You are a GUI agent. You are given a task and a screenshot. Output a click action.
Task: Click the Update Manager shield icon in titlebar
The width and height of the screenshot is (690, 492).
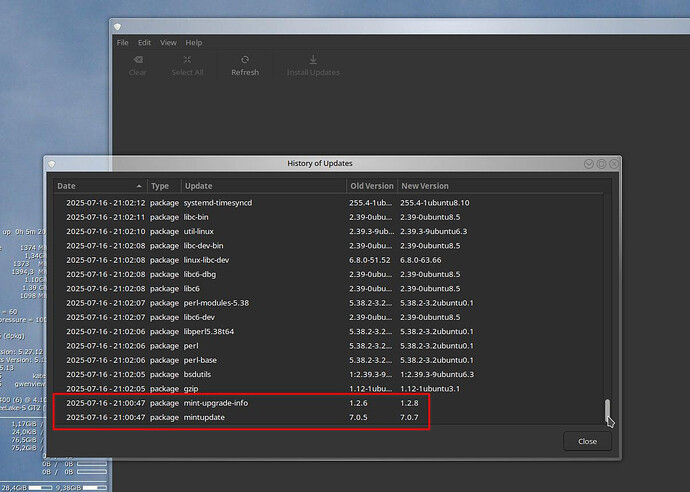118,26
